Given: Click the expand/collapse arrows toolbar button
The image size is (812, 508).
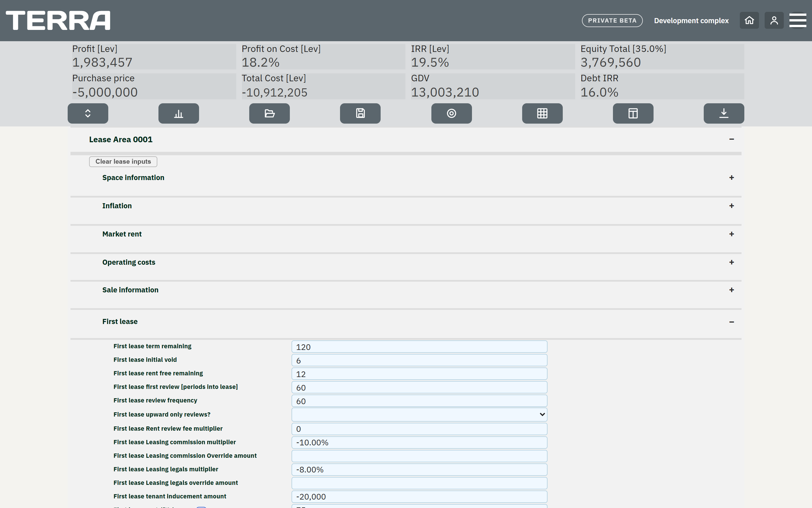Looking at the screenshot, I should point(88,113).
